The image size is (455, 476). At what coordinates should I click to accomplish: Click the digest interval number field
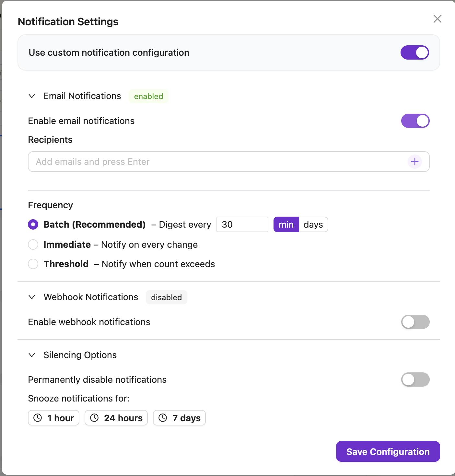click(242, 224)
